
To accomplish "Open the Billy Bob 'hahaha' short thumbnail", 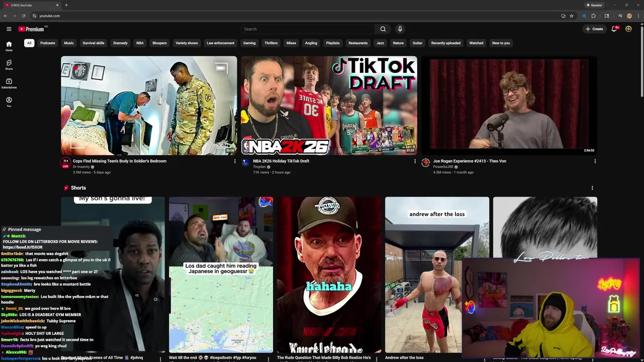I will tap(329, 275).
